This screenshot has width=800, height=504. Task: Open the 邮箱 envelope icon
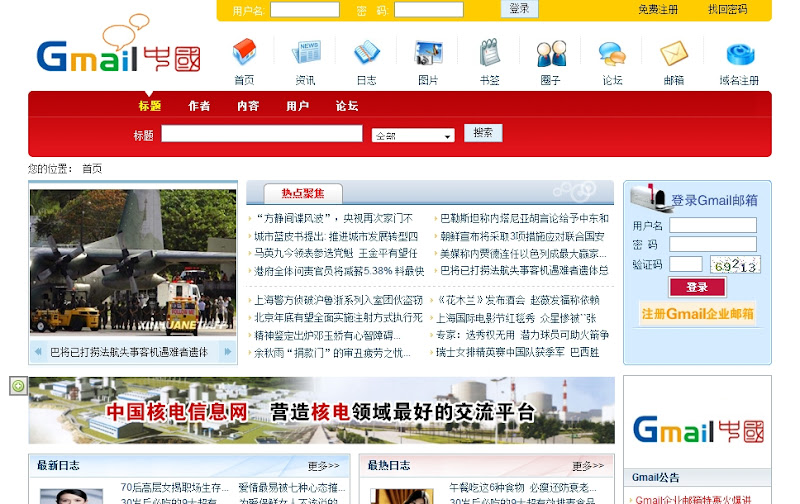click(x=673, y=53)
